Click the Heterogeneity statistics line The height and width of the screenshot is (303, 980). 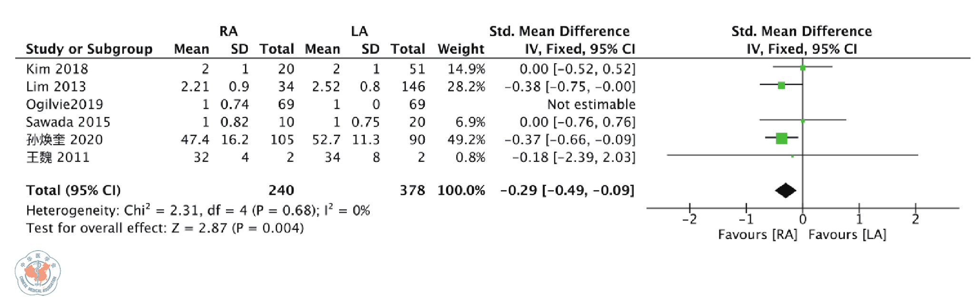(197, 210)
